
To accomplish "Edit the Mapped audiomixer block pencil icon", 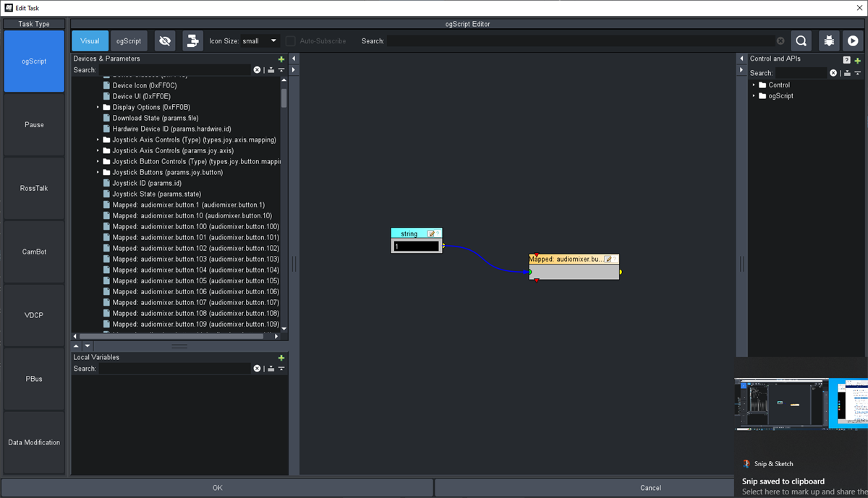I will (607, 259).
